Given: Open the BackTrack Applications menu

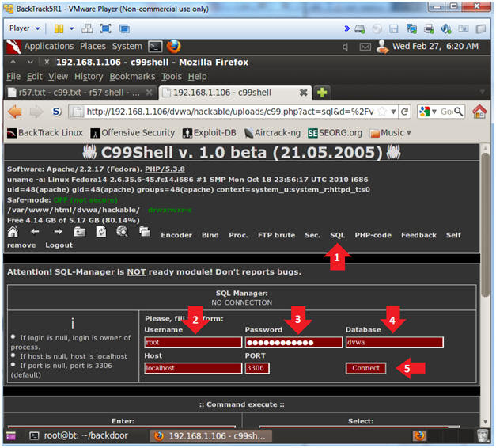Looking at the screenshot, I should (x=49, y=46).
